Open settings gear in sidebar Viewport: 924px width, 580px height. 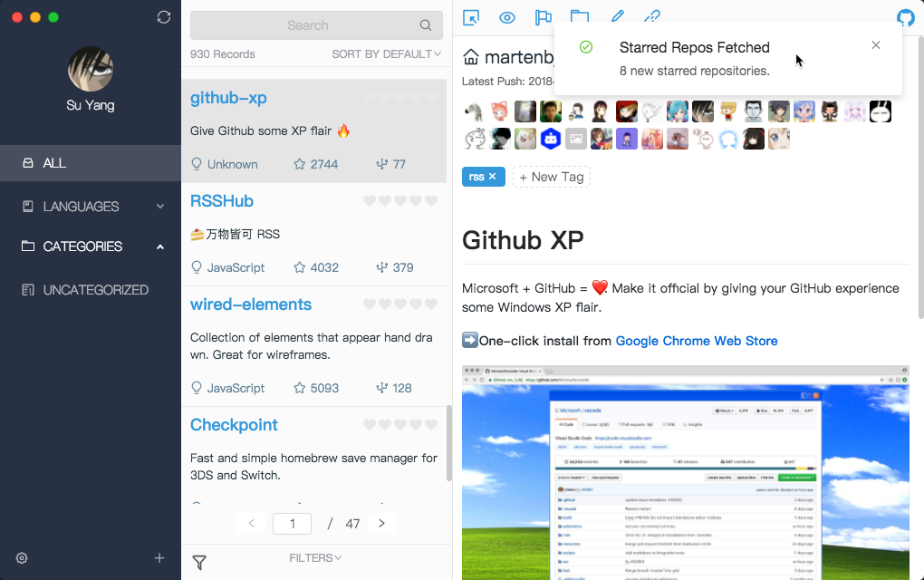pyautogui.click(x=22, y=558)
